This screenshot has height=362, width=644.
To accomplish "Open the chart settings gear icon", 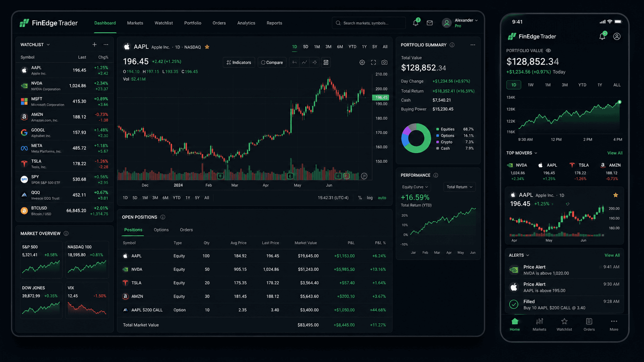I will 362,62.
